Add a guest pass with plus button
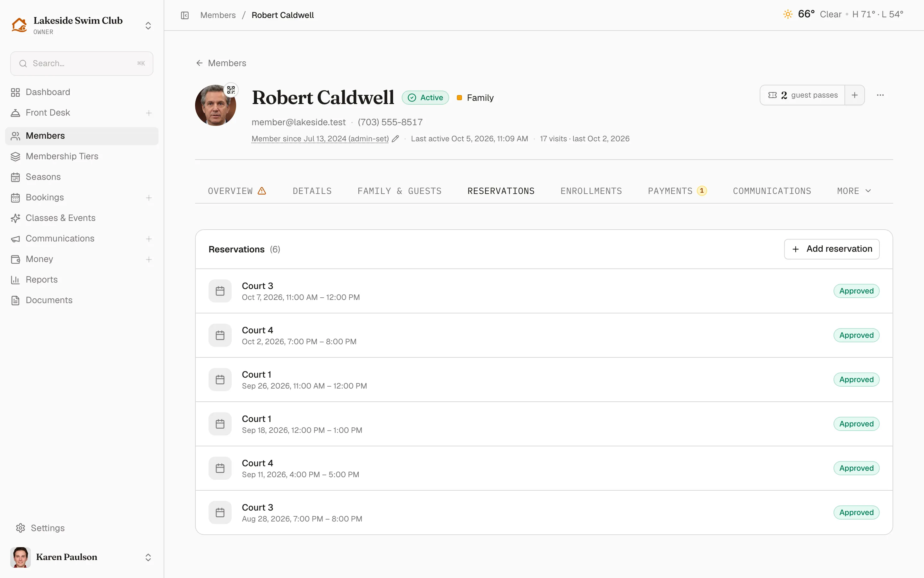 pyautogui.click(x=854, y=95)
